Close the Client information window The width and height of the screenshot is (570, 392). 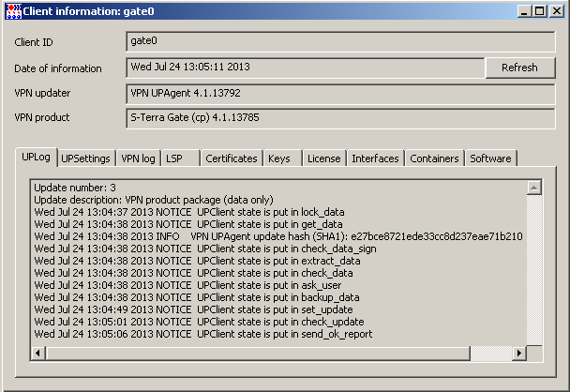point(557,11)
